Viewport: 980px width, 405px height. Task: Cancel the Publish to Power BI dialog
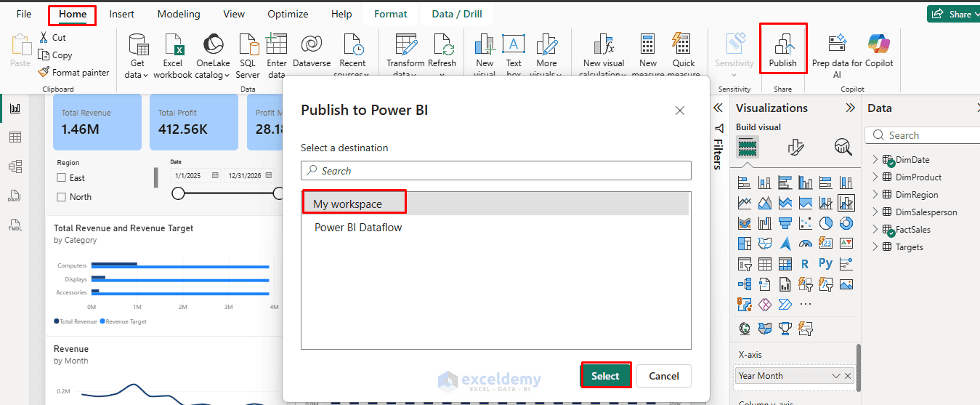pos(664,376)
